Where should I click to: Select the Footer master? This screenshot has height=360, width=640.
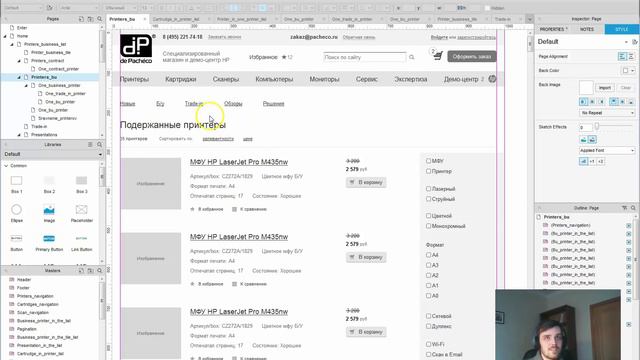pos(23,288)
